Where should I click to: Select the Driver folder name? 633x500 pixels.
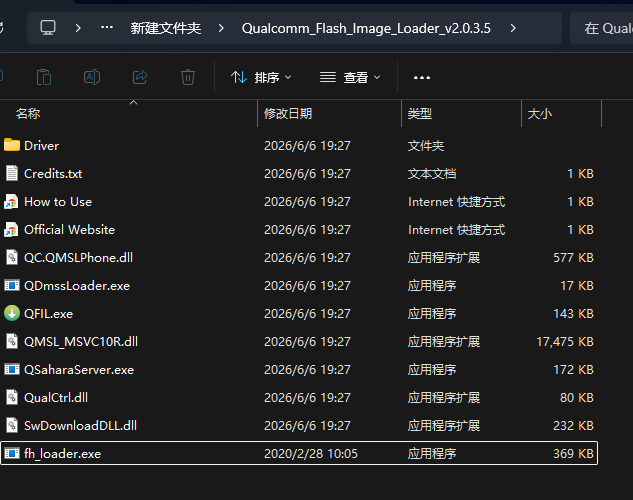point(42,146)
